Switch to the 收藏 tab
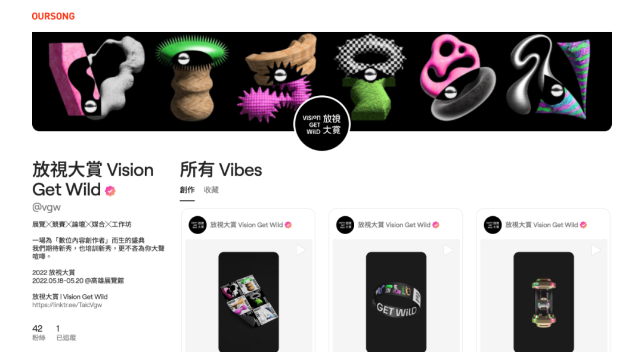The image size is (644, 352). click(x=211, y=190)
